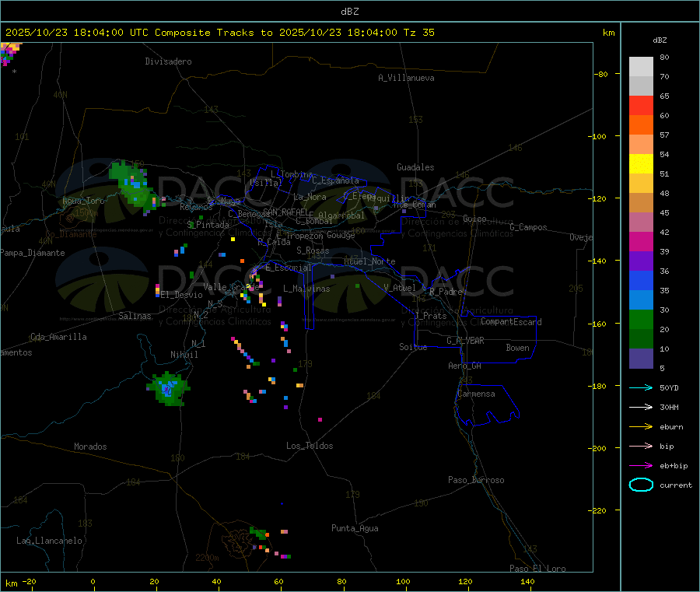This screenshot has width=700, height=592.
Task: Click the SAN_RAFAEL map label
Action: point(285,212)
